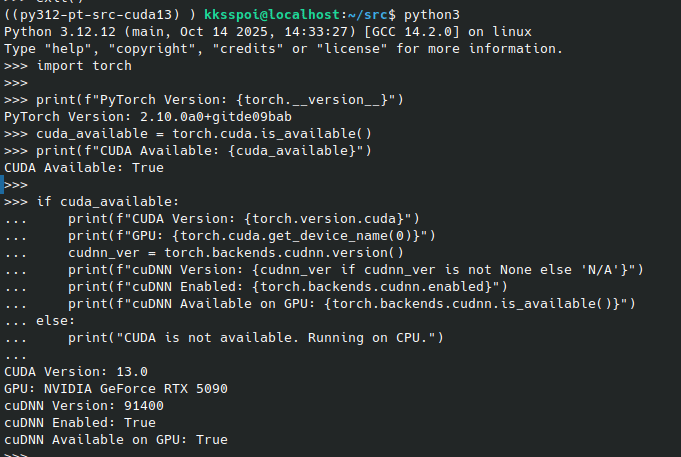Click the 'Type "help", "copyright"' info line
This screenshot has width=681, height=457.
click(284, 49)
